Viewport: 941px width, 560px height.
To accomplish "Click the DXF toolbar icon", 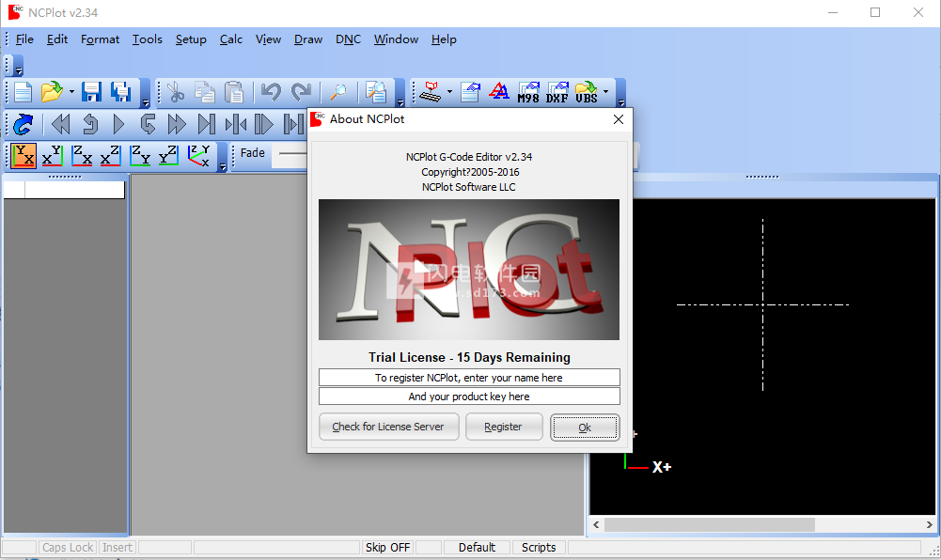I will [x=557, y=92].
